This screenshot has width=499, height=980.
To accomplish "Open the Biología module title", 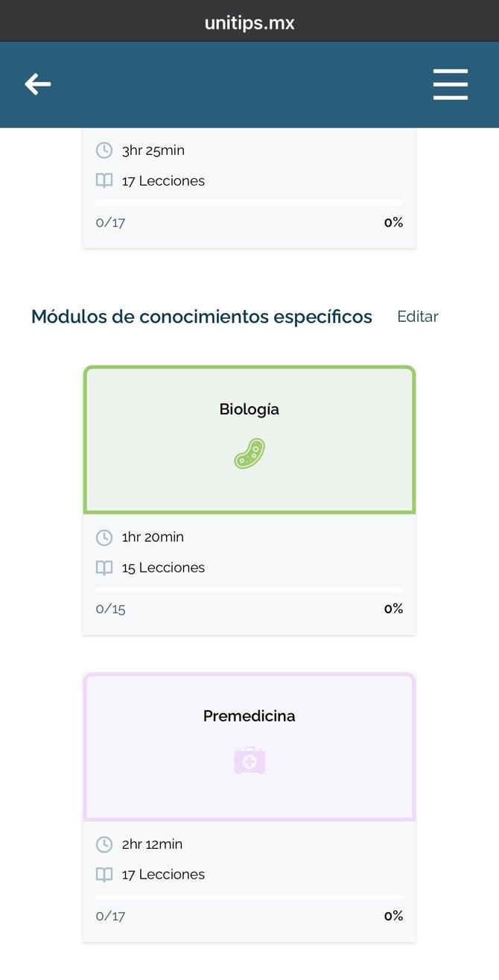I will [x=249, y=409].
